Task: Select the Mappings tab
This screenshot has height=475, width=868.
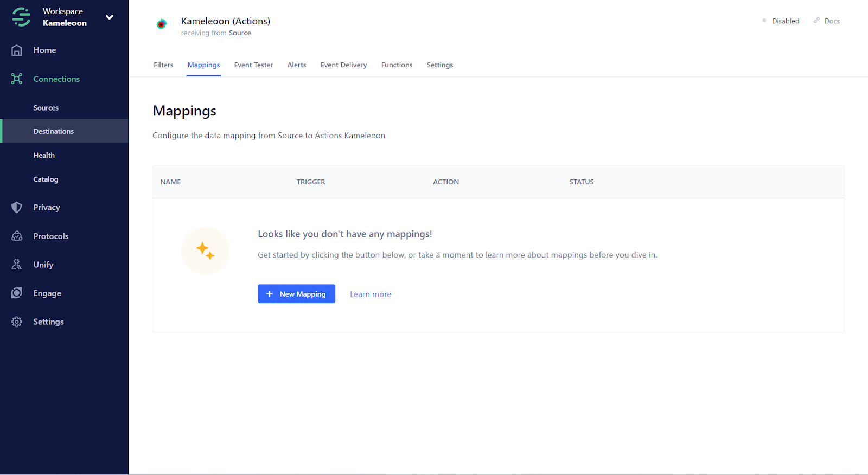Action: click(x=203, y=65)
